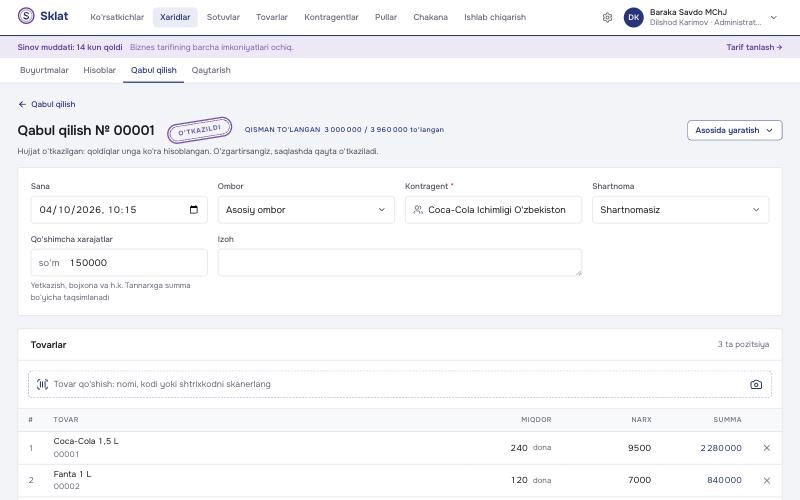
Task: Go to Ishlab chiqarish section
Action: pyautogui.click(x=495, y=17)
